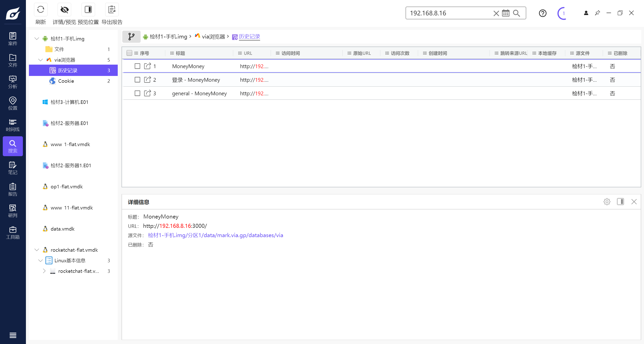The height and width of the screenshot is (344, 644).
Task: Click the calendar icon in search box
Action: click(506, 13)
